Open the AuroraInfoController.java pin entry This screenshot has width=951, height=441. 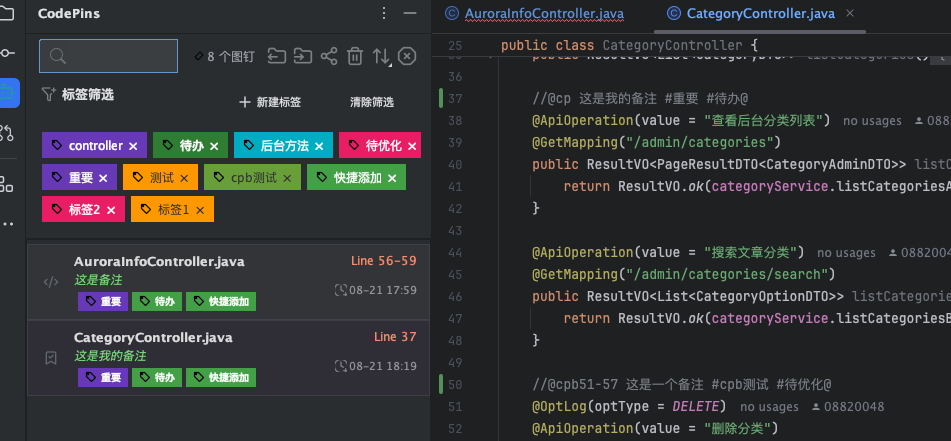click(228, 282)
